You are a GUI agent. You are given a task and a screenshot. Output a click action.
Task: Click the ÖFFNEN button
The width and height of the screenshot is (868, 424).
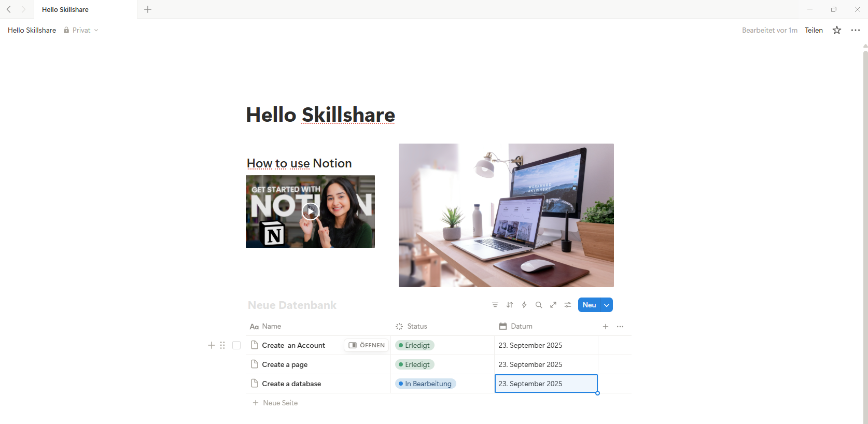tap(367, 345)
